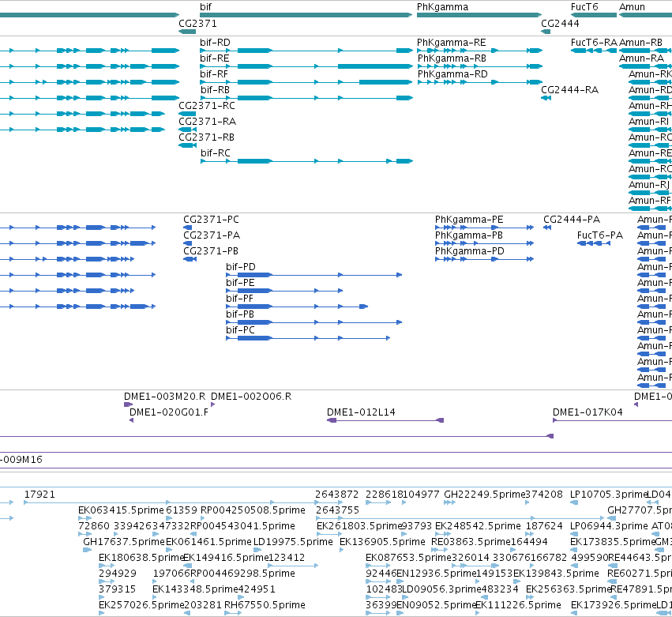This screenshot has width=672, height=617.
Task: Select the PhKgamma gene bar
Action: 479,15
